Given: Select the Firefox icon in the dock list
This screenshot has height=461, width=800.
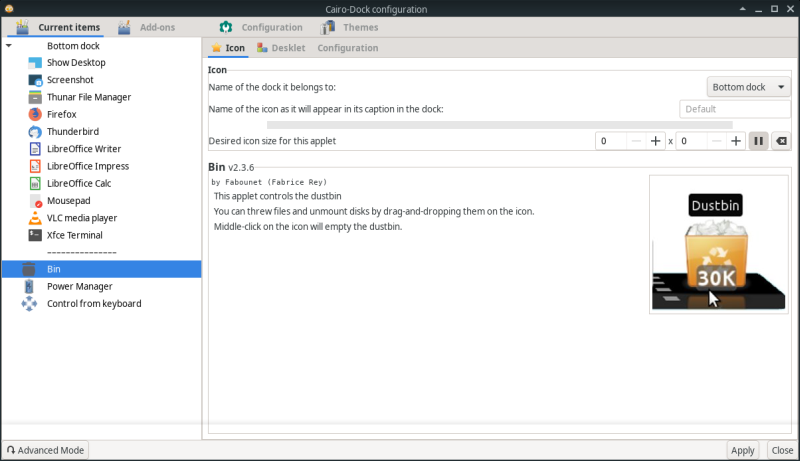Looking at the screenshot, I should [x=60, y=114].
